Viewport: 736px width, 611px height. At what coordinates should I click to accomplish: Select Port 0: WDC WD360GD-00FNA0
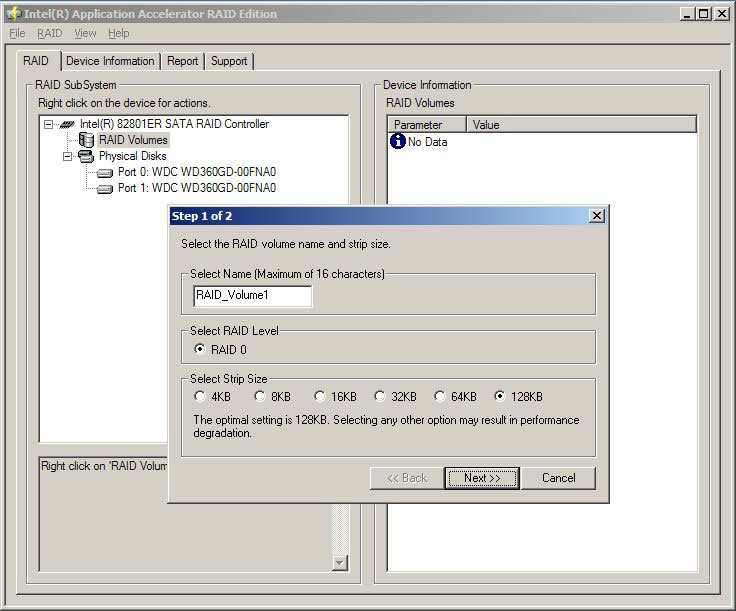pos(197,172)
